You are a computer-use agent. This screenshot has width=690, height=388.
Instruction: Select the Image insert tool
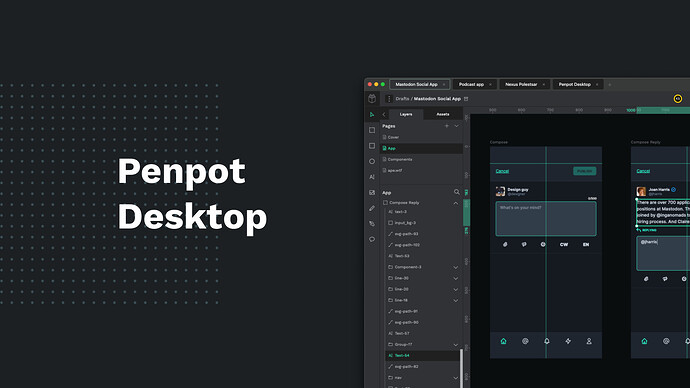[x=372, y=192]
